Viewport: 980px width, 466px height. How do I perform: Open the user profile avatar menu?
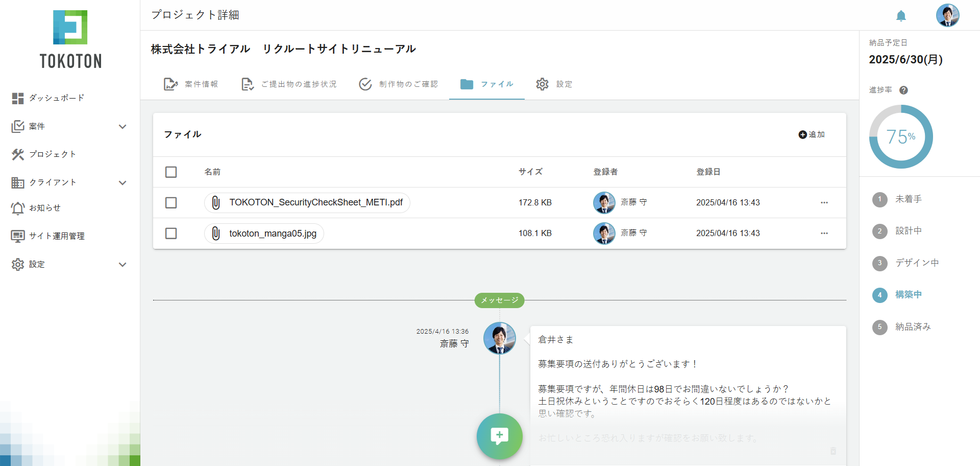[x=947, y=15]
